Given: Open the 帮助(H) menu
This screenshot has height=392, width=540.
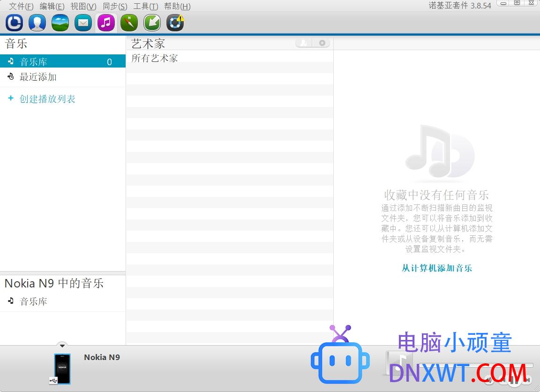Looking at the screenshot, I should click(177, 6).
